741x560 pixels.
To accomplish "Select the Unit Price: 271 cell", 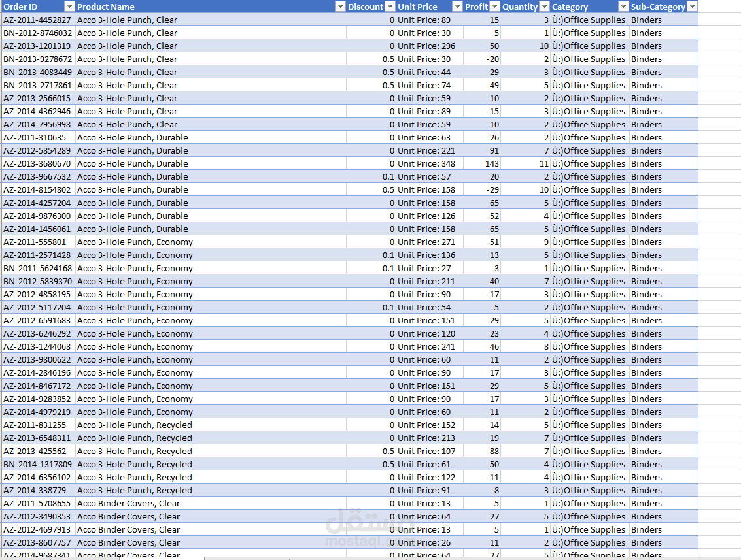I will click(430, 242).
